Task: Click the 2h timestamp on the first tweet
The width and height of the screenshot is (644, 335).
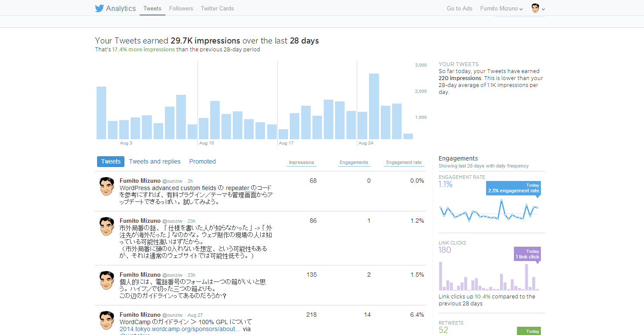Action: 190,181
